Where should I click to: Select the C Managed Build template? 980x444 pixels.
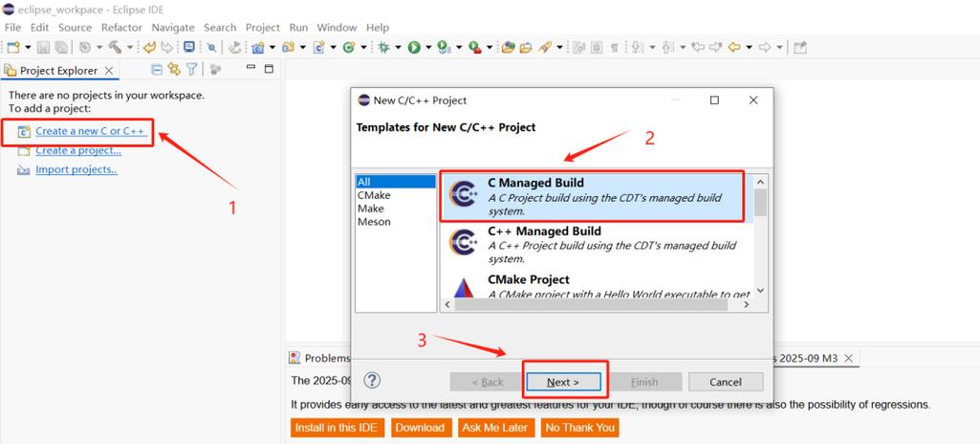(597, 197)
